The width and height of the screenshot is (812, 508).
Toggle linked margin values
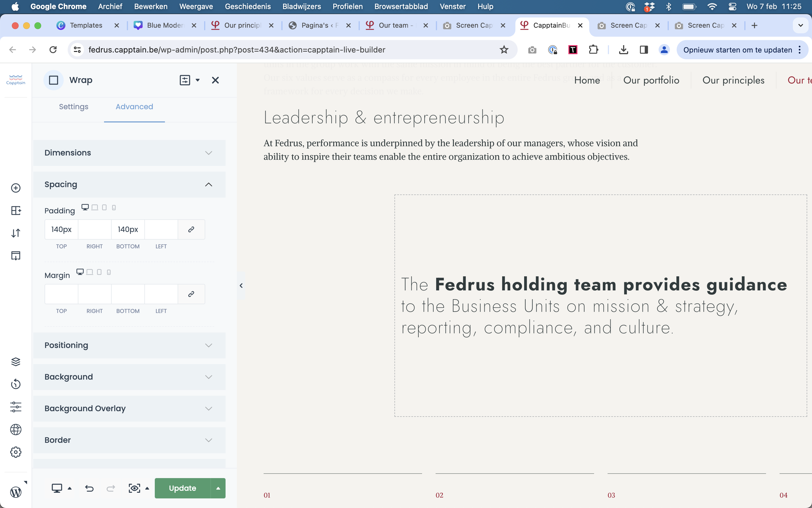point(191,294)
